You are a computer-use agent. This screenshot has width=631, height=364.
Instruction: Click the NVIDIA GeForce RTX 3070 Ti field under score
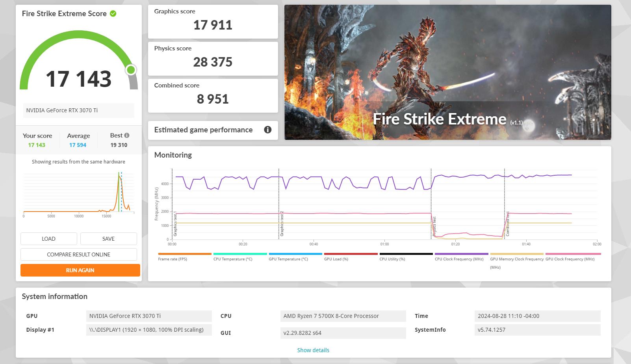pyautogui.click(x=79, y=110)
